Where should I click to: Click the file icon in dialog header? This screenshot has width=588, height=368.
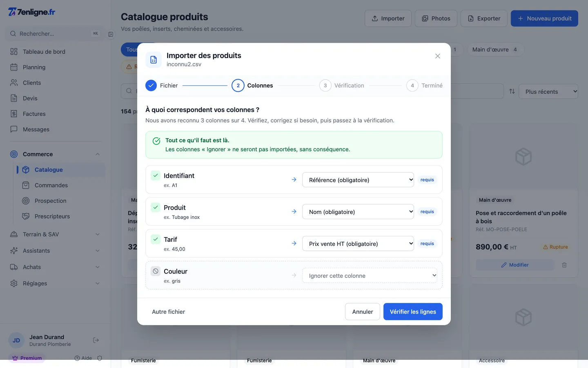tap(154, 60)
